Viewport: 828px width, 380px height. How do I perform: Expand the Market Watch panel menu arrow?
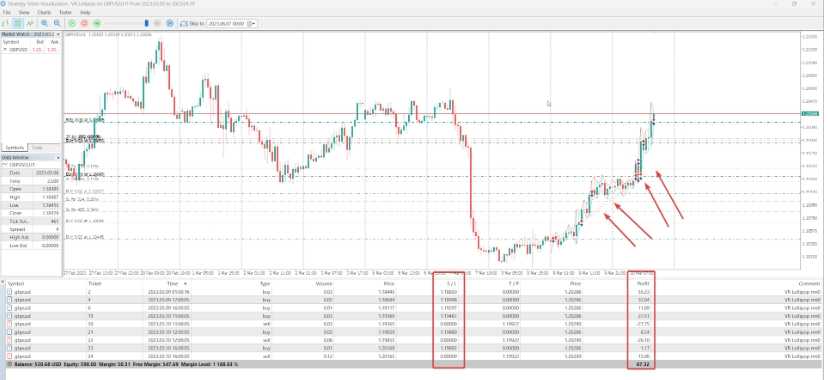[58, 34]
